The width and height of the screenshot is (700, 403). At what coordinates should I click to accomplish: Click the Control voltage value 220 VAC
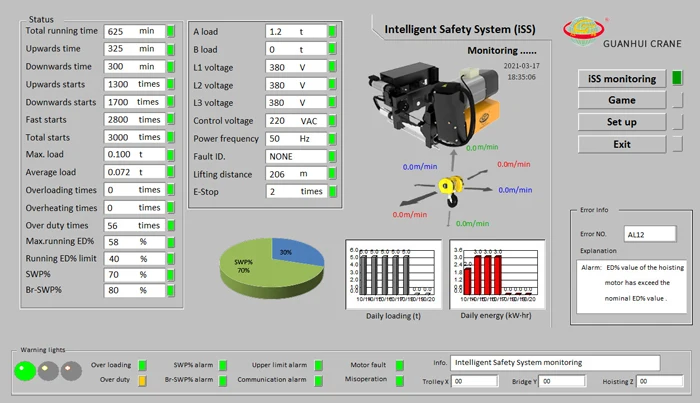(x=296, y=121)
